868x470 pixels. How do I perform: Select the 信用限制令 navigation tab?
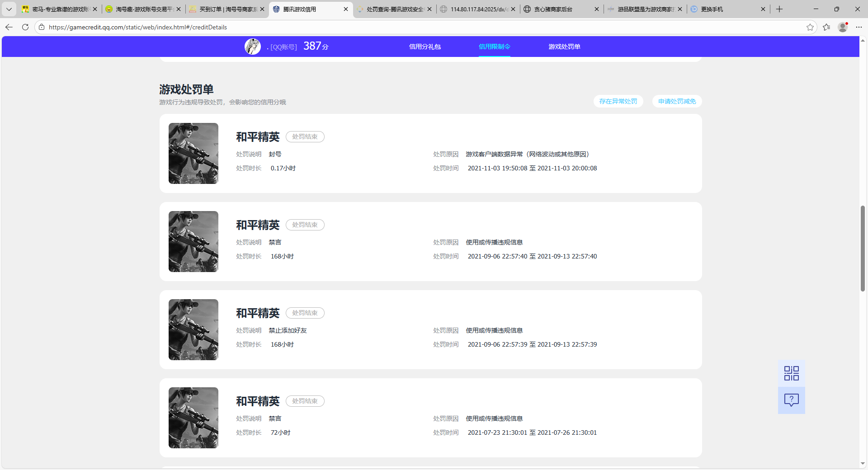[494, 47]
